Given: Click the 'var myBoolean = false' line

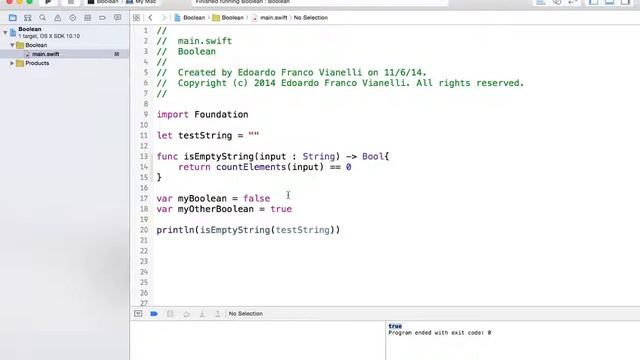Looking at the screenshot, I should click(213, 198).
